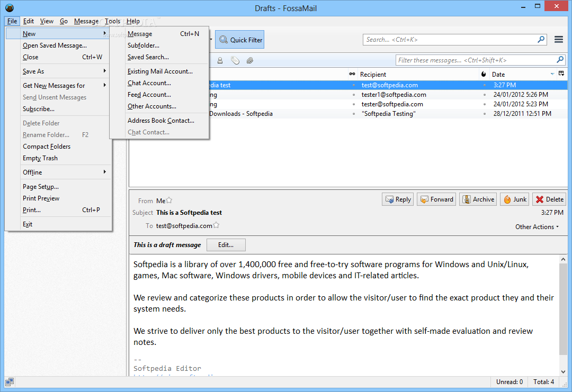Sort by junk status flame column
This screenshot has width=572, height=392.
[x=484, y=74]
